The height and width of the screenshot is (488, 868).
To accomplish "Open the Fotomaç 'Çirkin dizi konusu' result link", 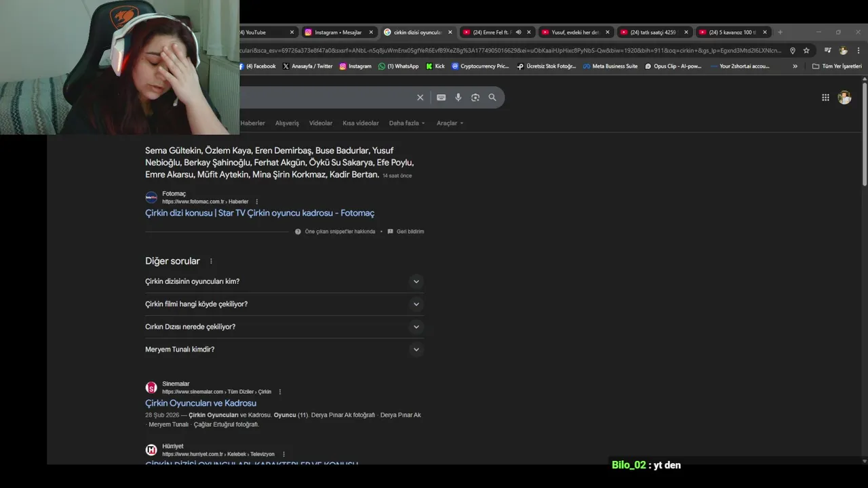I will point(260,213).
